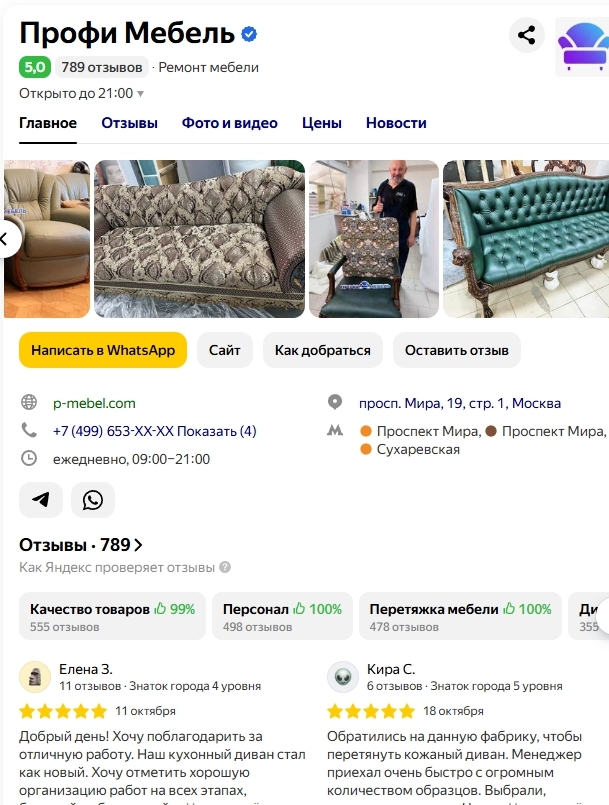Select the Персонал 100% review filter
The height and width of the screenshot is (805, 609).
pyautogui.click(x=282, y=616)
